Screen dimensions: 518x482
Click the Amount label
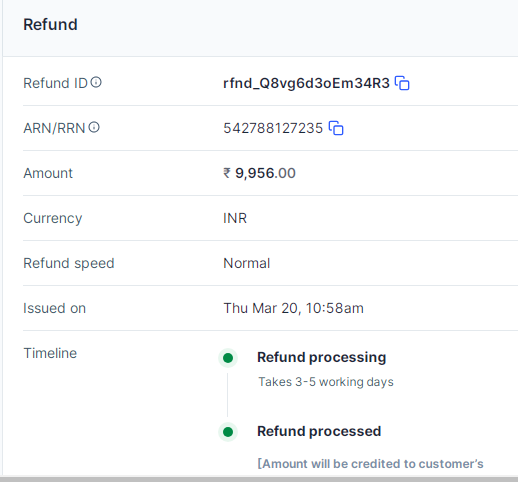click(x=48, y=173)
